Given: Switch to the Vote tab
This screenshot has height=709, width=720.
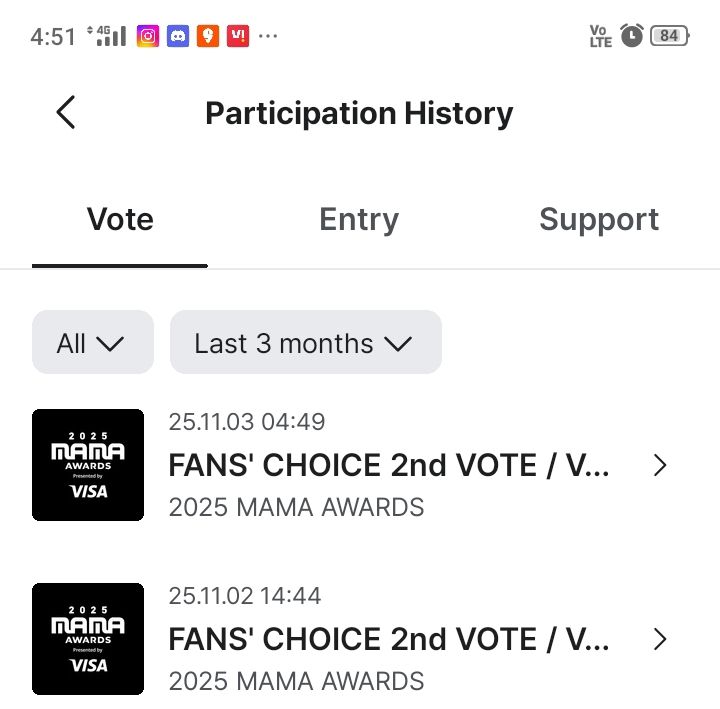Looking at the screenshot, I should tap(120, 220).
